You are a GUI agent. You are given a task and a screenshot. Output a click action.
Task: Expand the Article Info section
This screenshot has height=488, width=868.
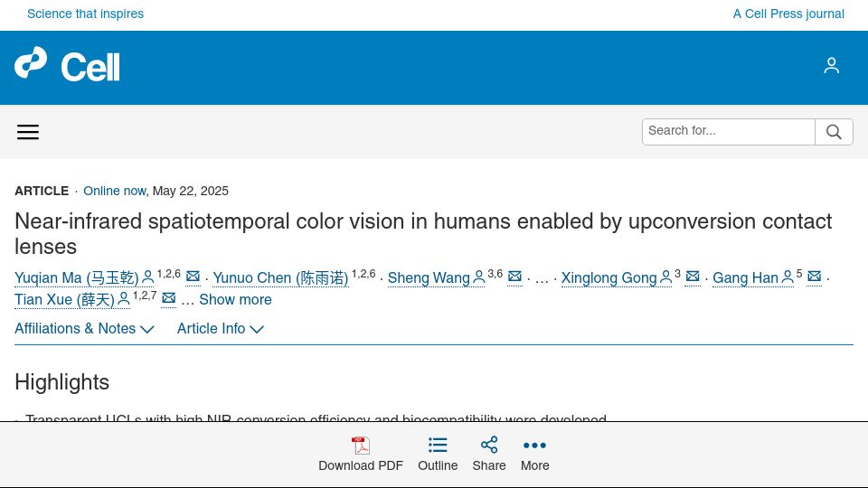click(221, 329)
